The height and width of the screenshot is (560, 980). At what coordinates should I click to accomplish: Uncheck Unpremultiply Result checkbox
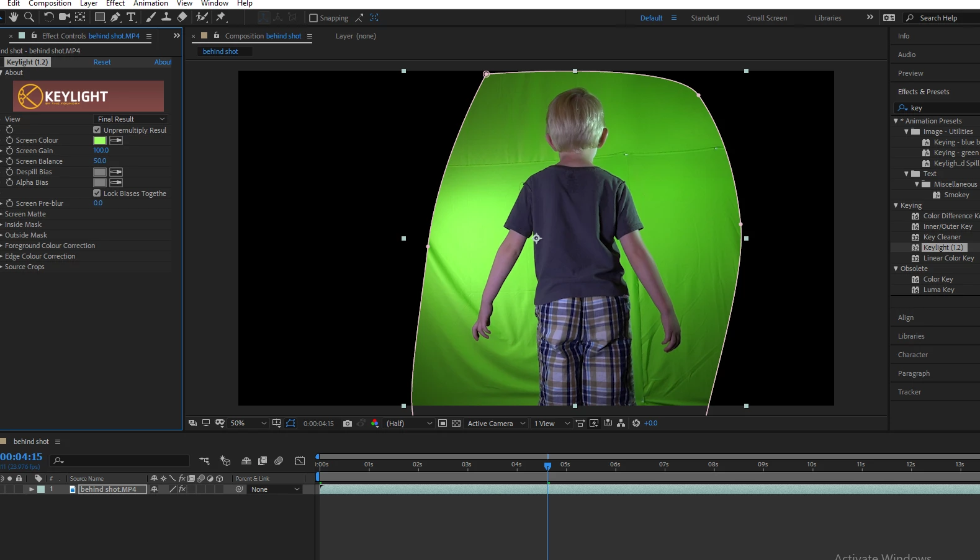click(x=97, y=130)
